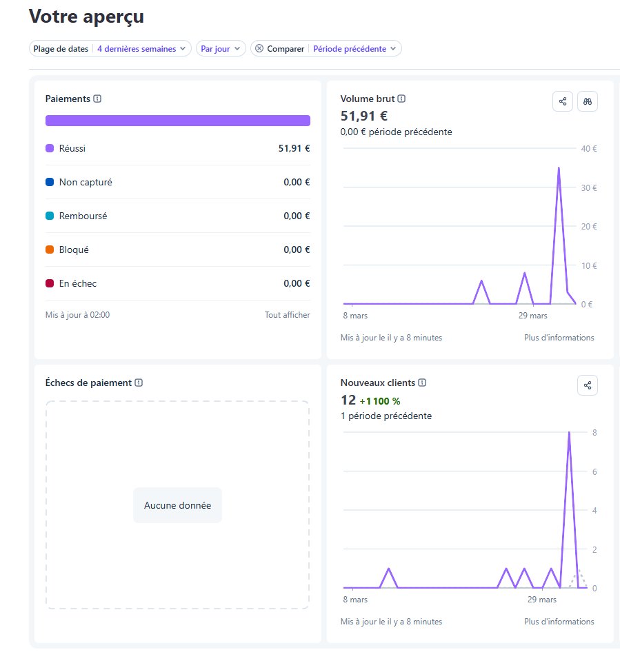Click the +1 100 % growth value
This screenshot has width=620, height=672.
pyautogui.click(x=380, y=401)
